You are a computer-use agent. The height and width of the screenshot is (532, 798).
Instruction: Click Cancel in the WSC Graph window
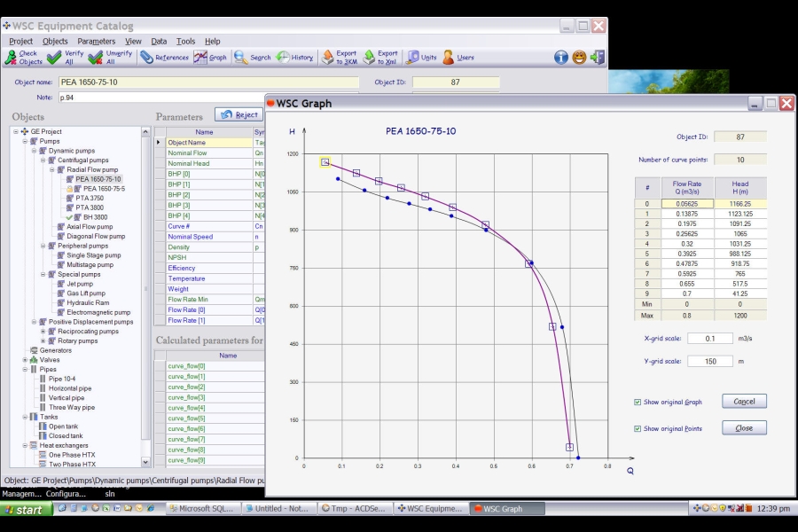pyautogui.click(x=744, y=401)
